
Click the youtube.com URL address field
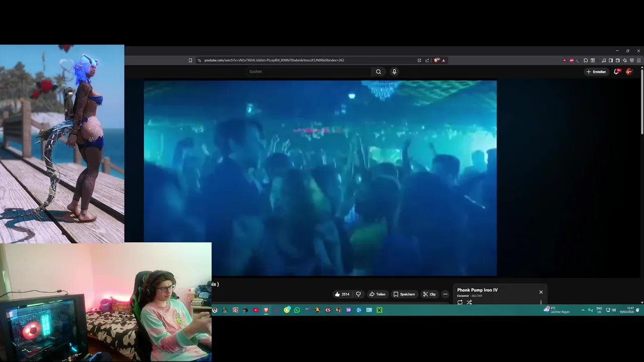click(274, 60)
